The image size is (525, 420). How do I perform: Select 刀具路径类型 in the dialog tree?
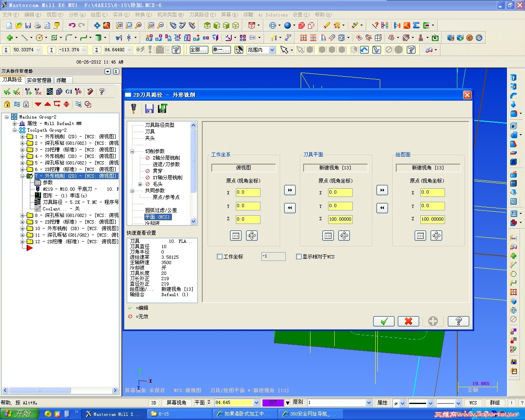click(x=160, y=125)
